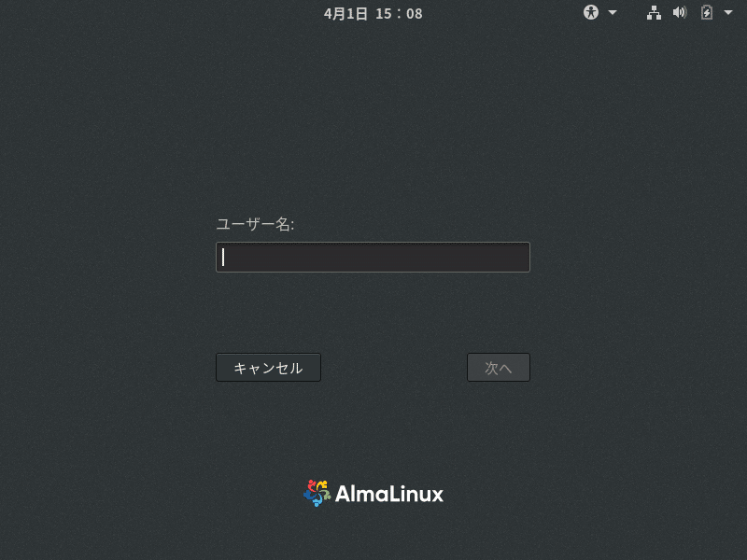Expand the system menu arrow beside battery
747x560 pixels.
pyautogui.click(x=728, y=13)
